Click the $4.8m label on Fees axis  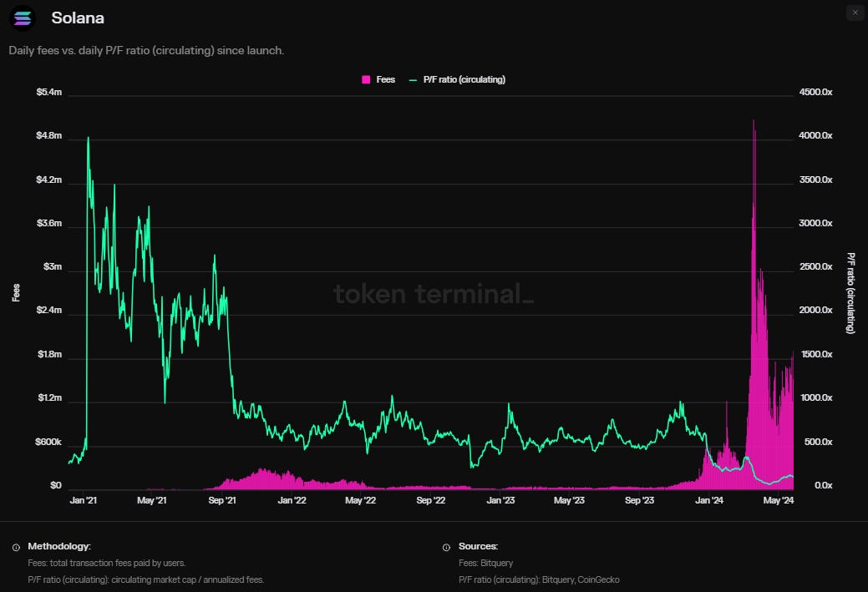pyautogui.click(x=48, y=136)
